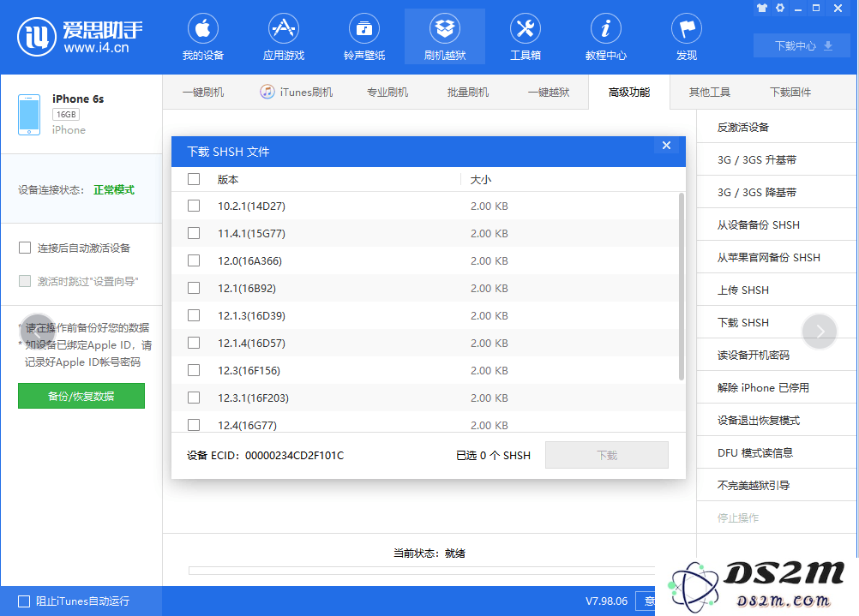Open the 铃声壁纸 music icon

364,28
